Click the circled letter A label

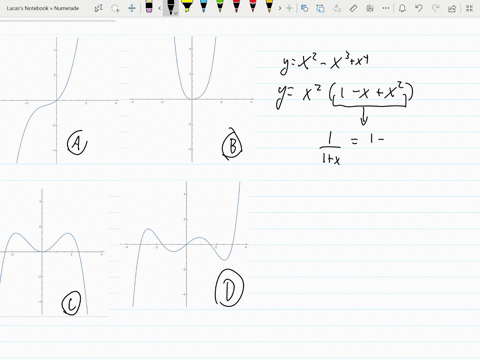click(77, 143)
